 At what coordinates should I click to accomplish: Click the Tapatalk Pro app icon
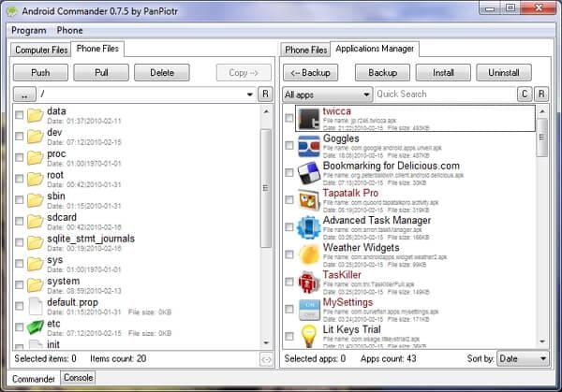(308, 200)
